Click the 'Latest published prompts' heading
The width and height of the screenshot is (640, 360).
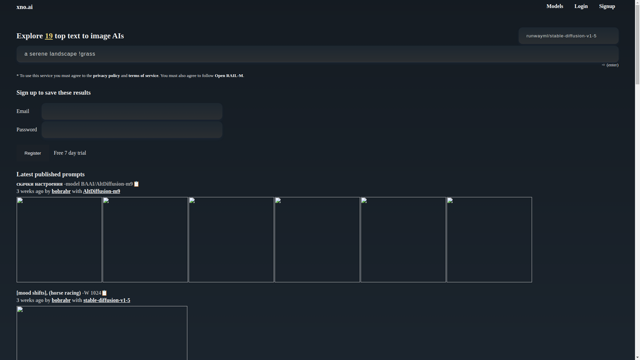point(51,174)
